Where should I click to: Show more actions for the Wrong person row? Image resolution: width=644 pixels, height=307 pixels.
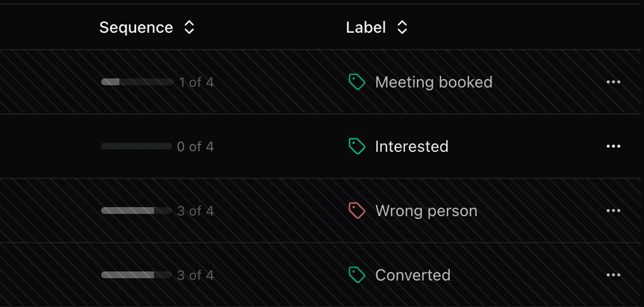point(613,211)
